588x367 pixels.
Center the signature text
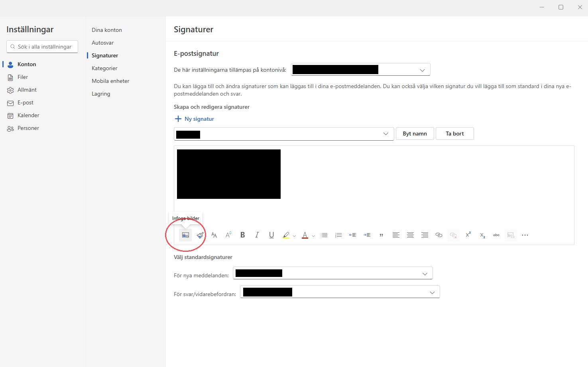(x=410, y=235)
